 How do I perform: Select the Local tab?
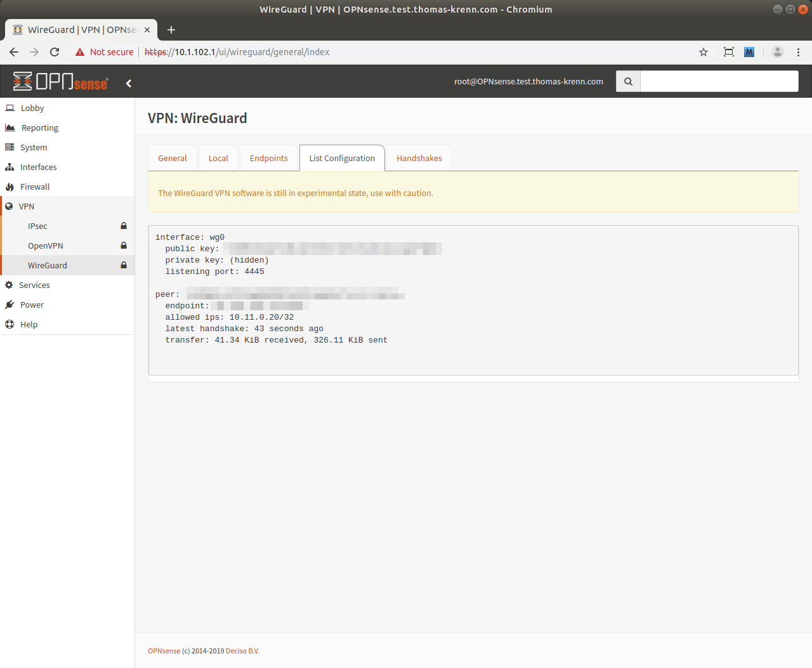218,158
